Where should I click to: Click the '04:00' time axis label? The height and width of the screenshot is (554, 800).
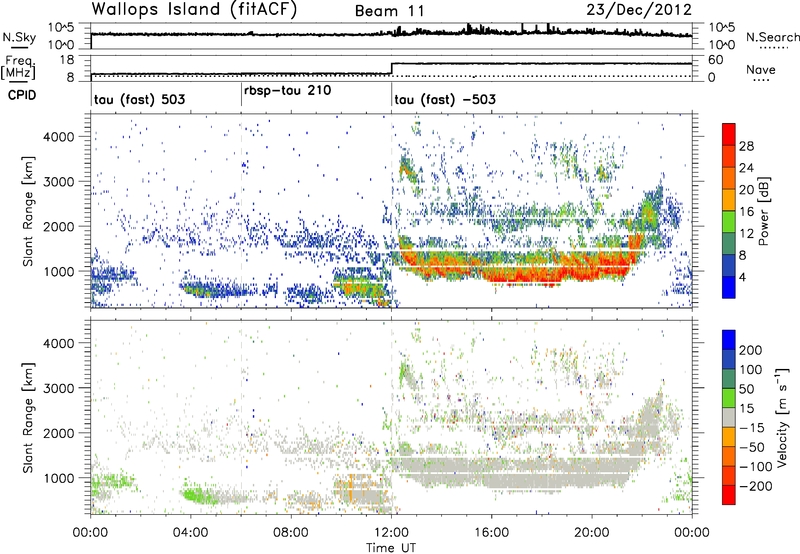pyautogui.click(x=191, y=533)
